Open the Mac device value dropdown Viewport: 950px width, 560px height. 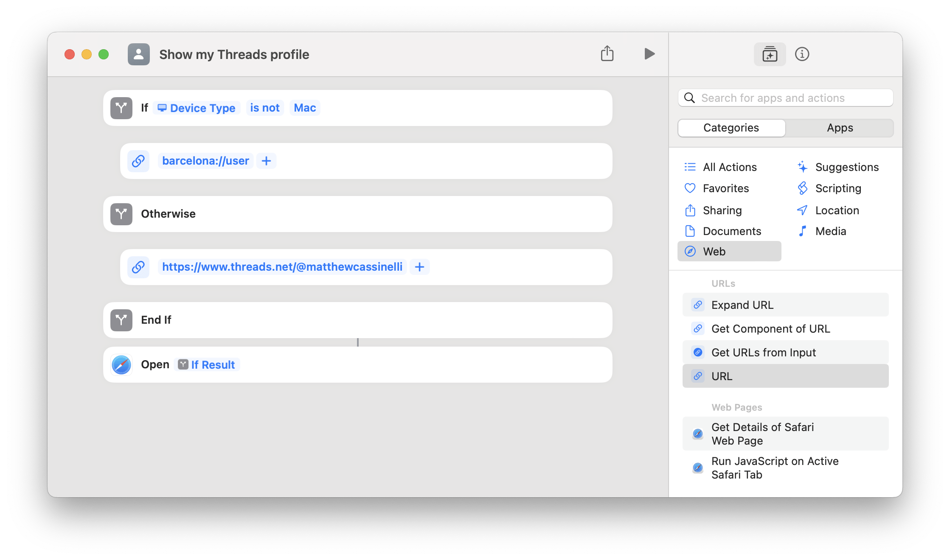pos(305,108)
